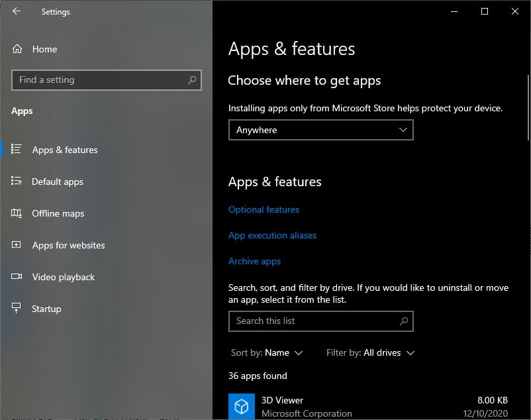Click magnifier in Find a setting box
Viewport: 531px width, 420px height.
(192, 80)
